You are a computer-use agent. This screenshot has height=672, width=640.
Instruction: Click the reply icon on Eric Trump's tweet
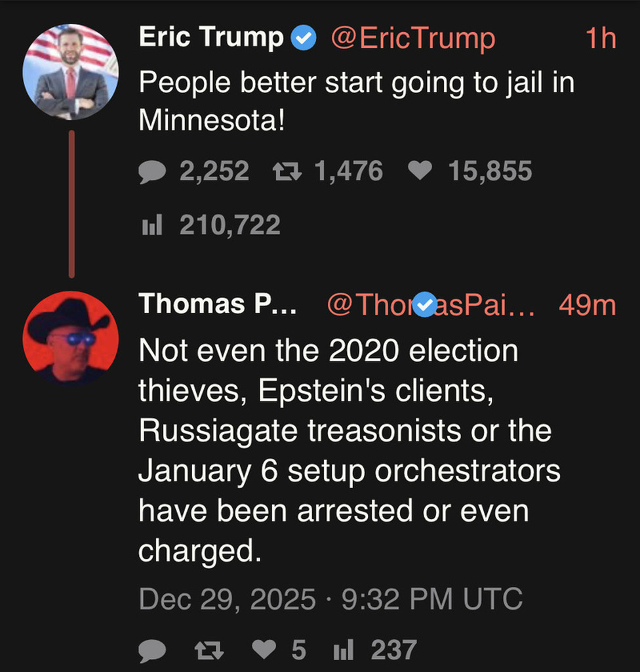[x=151, y=173]
